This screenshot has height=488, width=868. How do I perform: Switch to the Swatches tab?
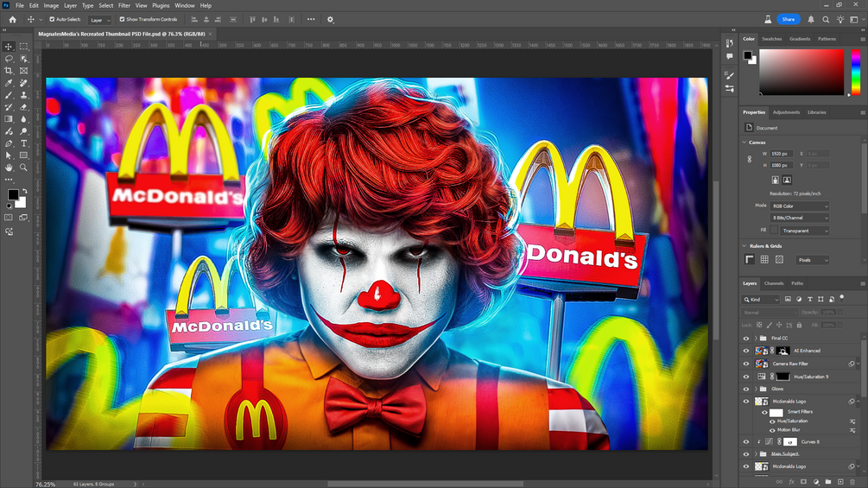pyautogui.click(x=771, y=39)
